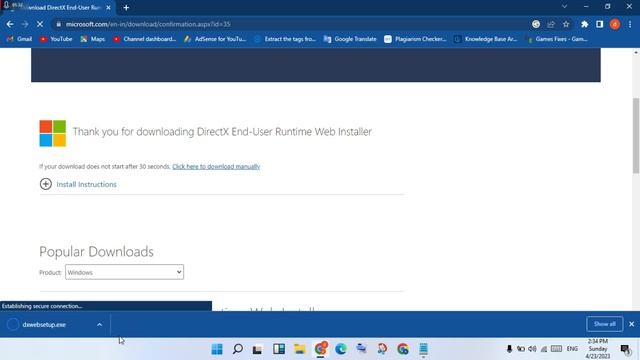Open the volume speaker tray icon
This screenshot has height=360, width=640.
tap(532, 349)
